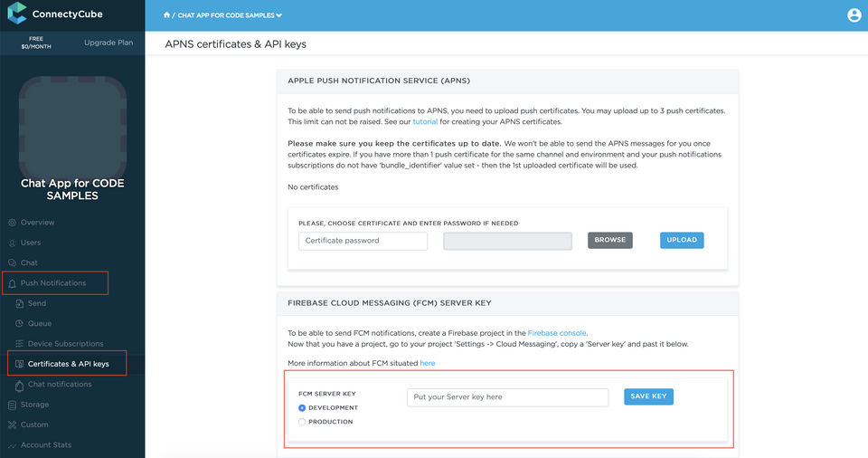Click the Custom tools icon

coord(12,425)
